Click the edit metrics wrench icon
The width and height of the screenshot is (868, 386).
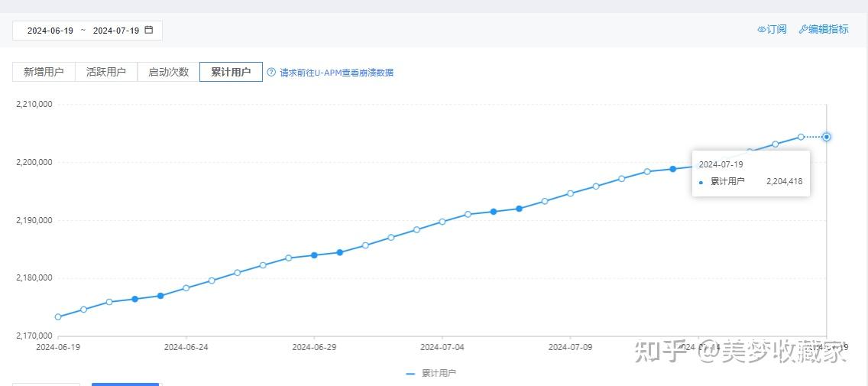803,29
